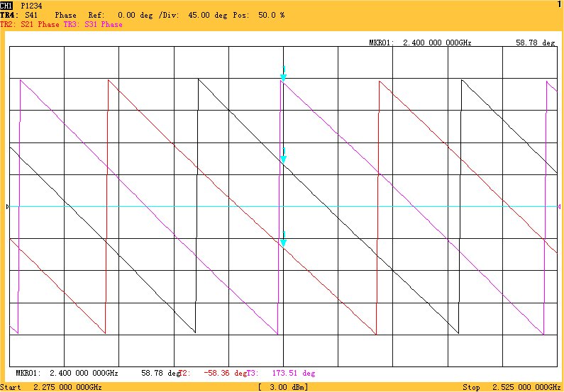Click the left reference position triangle

point(8,206)
